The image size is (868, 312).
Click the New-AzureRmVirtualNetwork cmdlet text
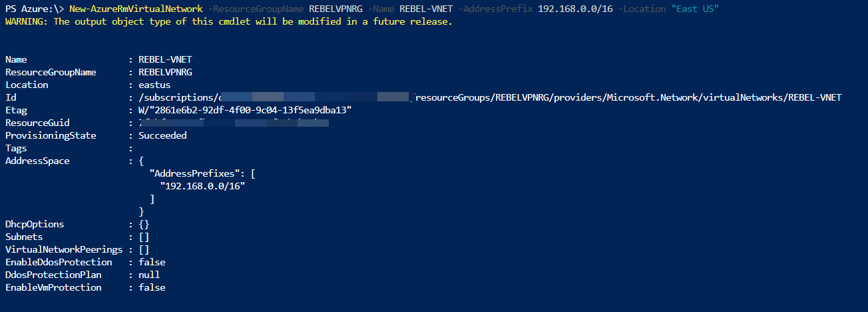coord(136,9)
